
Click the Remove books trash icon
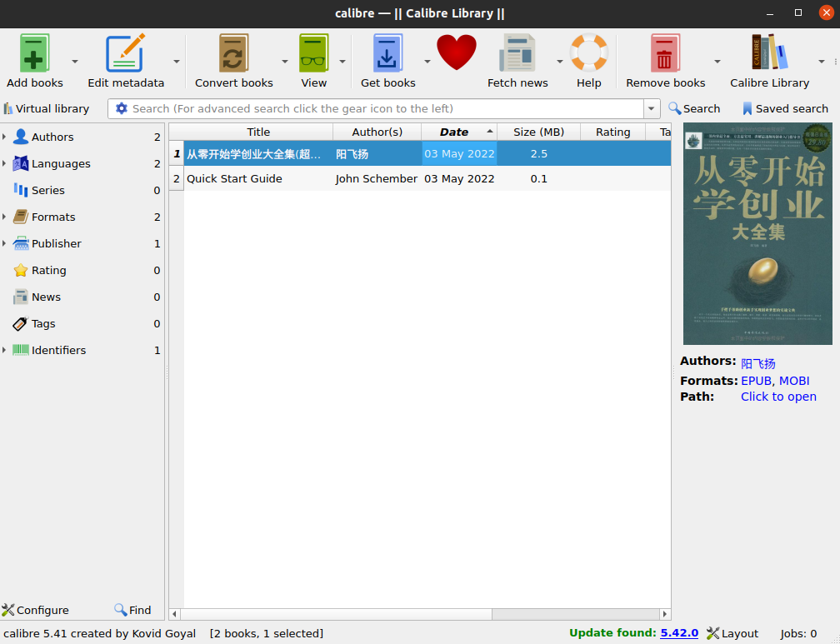(665, 53)
